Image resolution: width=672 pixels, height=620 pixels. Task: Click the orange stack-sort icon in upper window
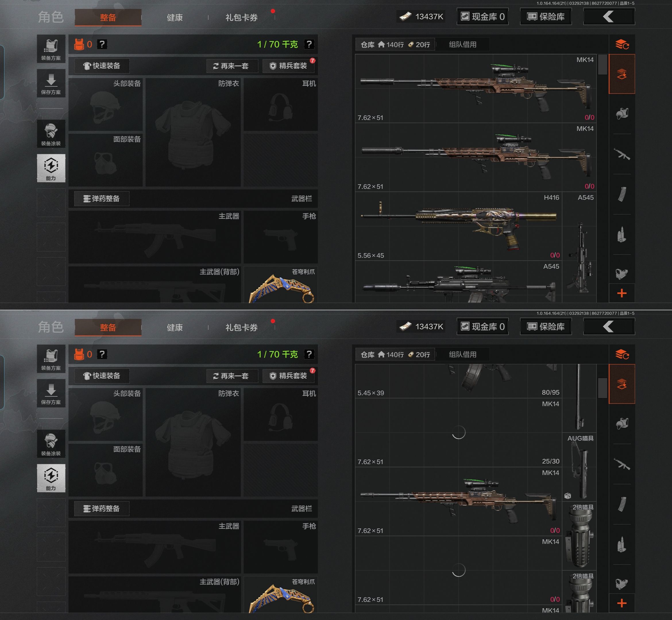[x=622, y=44]
